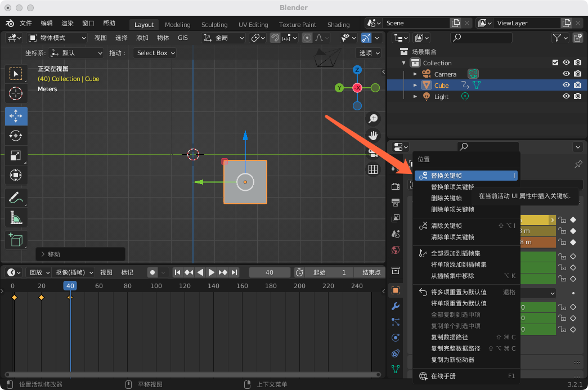
Task: Click the 起始 start frame field
Action: click(x=330, y=272)
